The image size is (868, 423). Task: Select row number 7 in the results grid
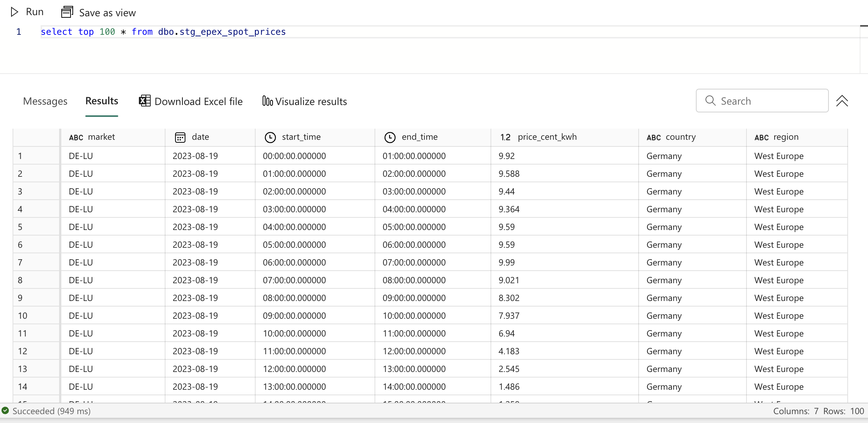[20, 262]
